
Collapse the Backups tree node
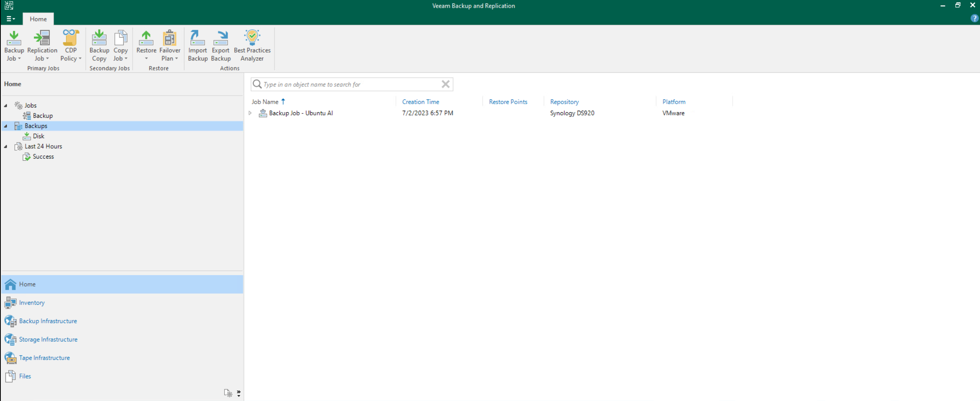[6, 126]
